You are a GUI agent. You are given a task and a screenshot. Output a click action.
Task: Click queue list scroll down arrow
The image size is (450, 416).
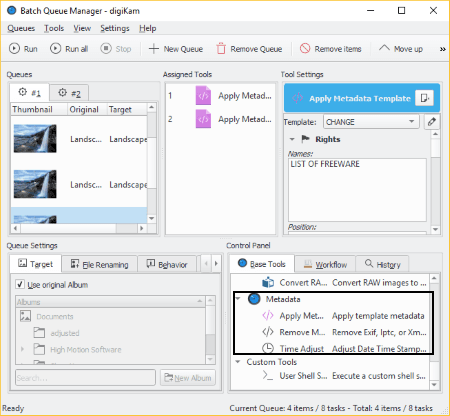152,219
